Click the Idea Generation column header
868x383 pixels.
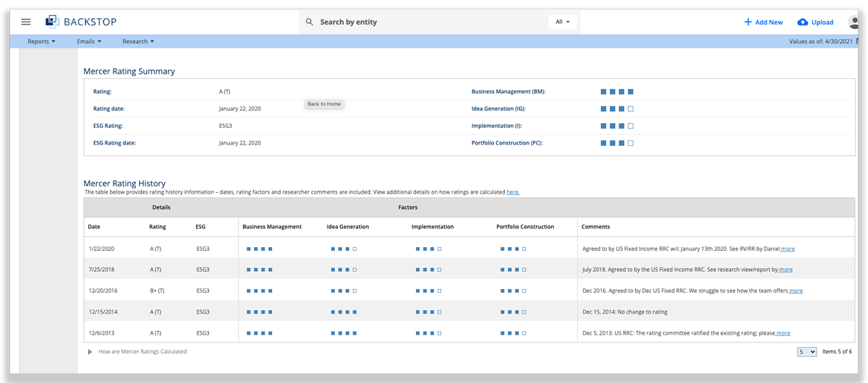(x=348, y=227)
